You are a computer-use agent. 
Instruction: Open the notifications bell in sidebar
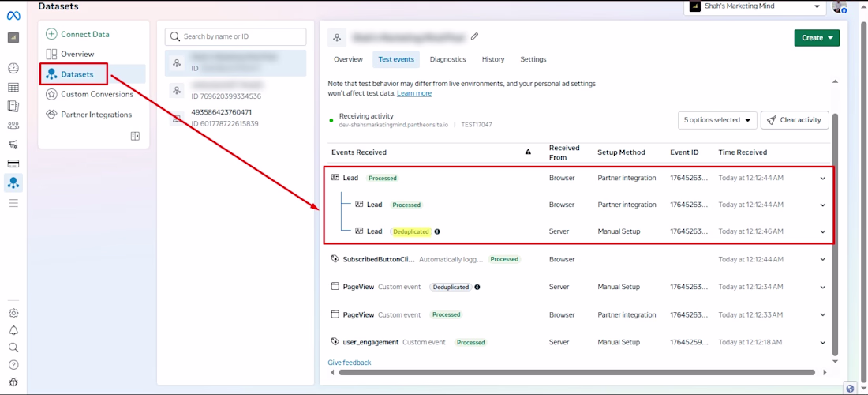coord(14,330)
